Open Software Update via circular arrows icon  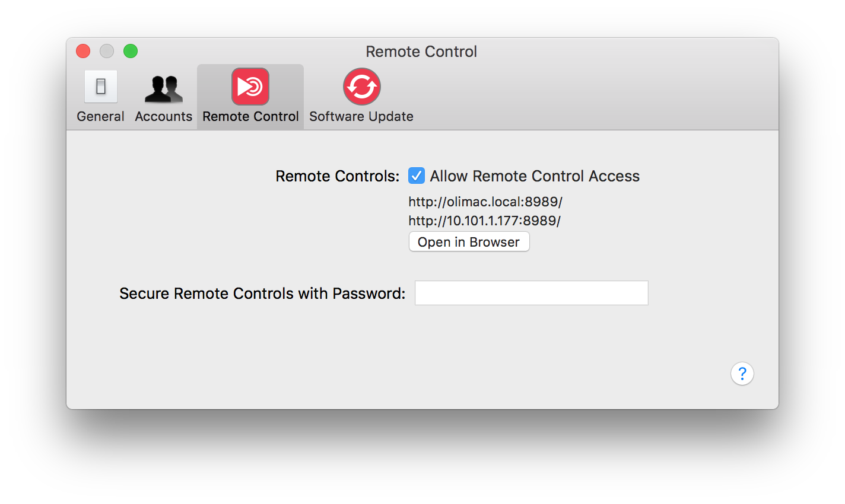(361, 87)
